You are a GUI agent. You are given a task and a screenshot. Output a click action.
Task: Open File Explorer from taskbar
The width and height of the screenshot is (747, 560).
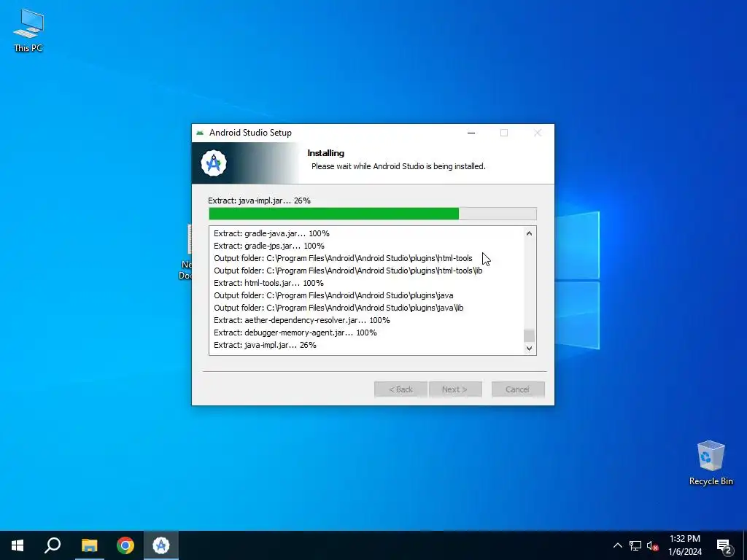pos(89,545)
